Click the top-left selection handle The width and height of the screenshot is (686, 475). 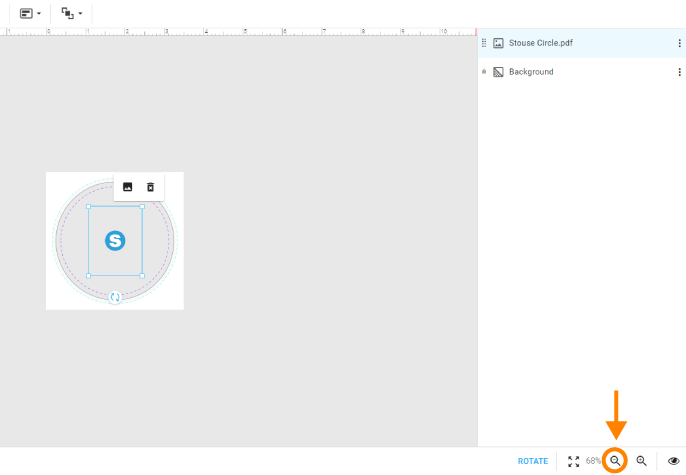(x=88, y=206)
